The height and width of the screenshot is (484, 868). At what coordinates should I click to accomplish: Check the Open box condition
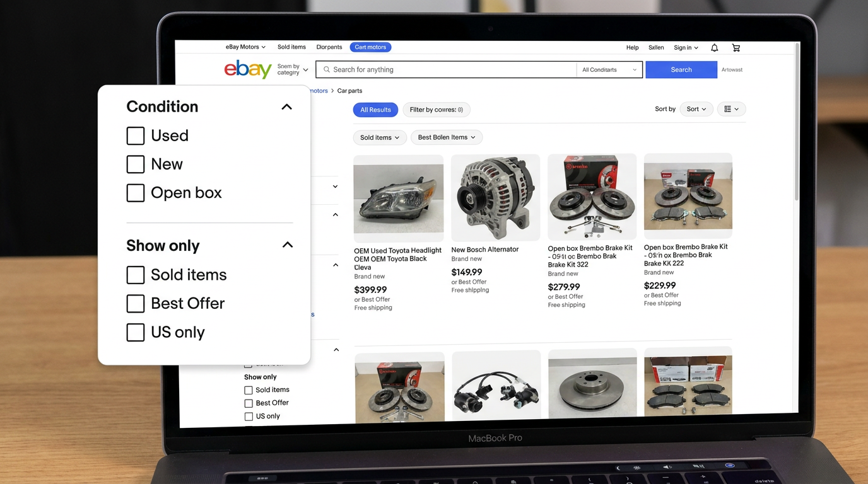(136, 193)
